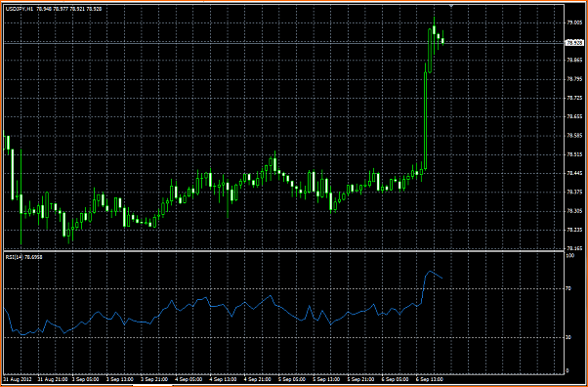Click the 4 Sep 13:00 time label
This screenshot has width=588, height=387.
[x=224, y=379]
